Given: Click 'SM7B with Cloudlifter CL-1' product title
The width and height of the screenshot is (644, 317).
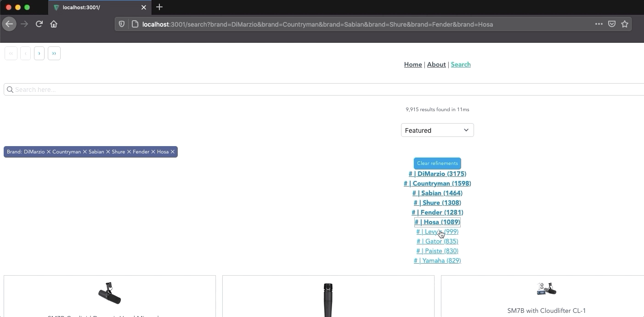Looking at the screenshot, I should point(547,311).
